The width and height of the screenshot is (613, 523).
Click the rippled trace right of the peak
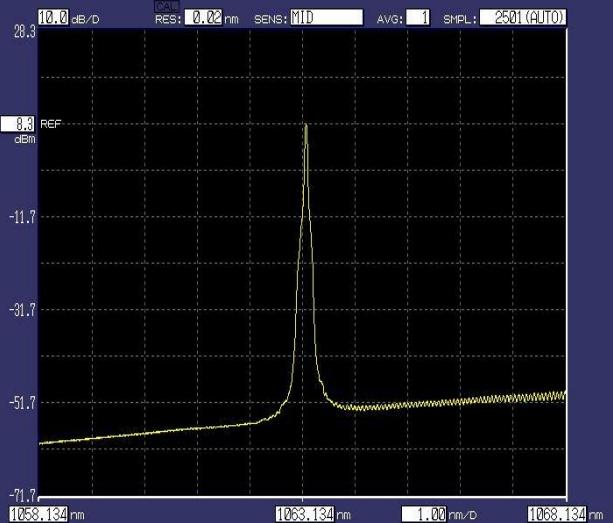point(480,402)
